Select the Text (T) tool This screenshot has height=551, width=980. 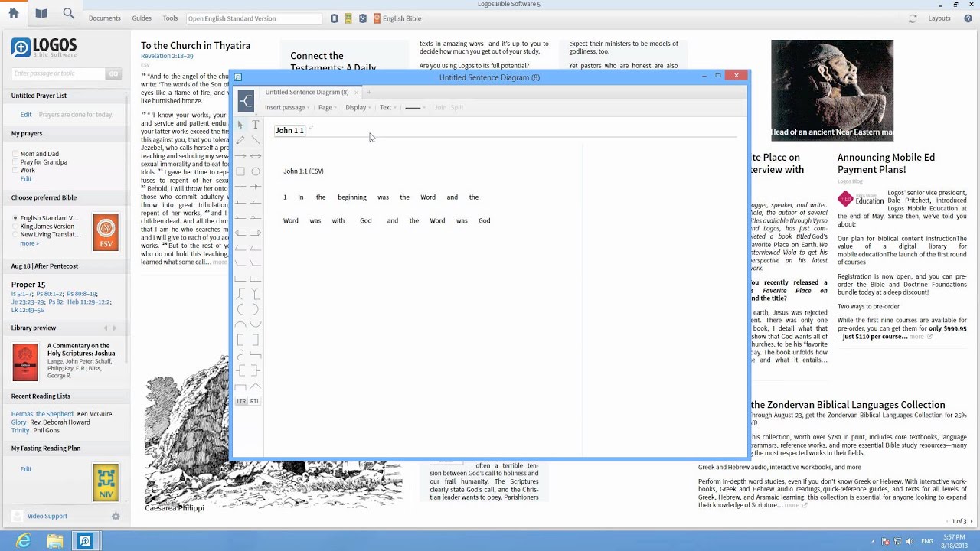256,124
